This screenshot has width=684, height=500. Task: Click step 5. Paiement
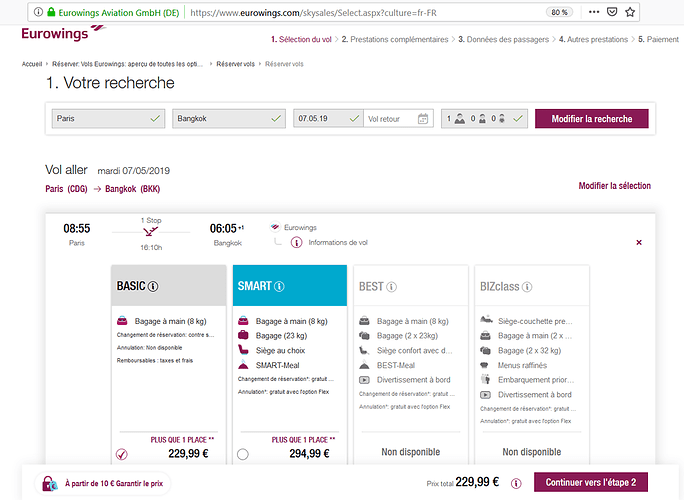click(x=658, y=39)
